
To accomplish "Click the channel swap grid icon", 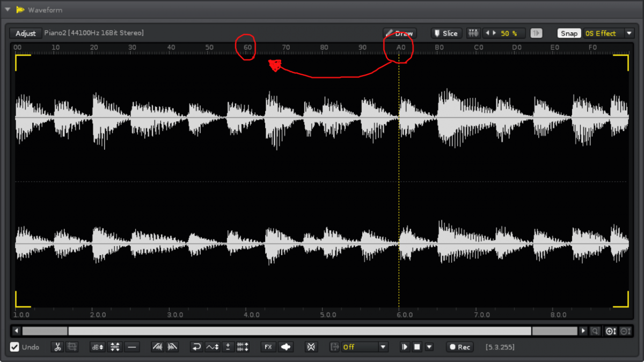I will [x=243, y=347].
